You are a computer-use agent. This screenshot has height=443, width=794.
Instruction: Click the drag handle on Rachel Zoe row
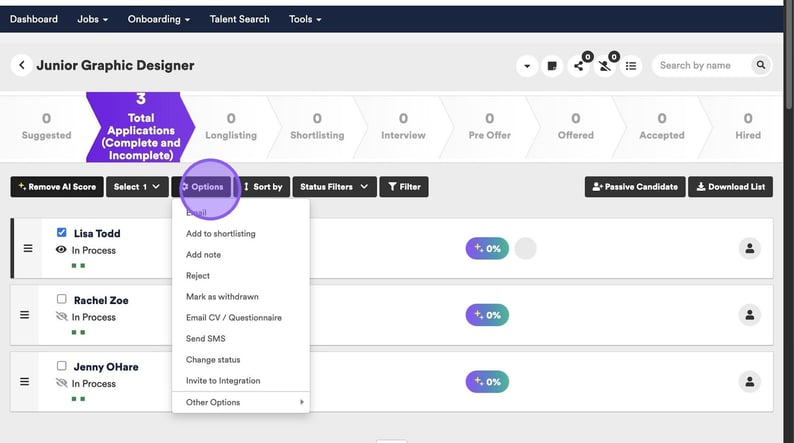[25, 314]
